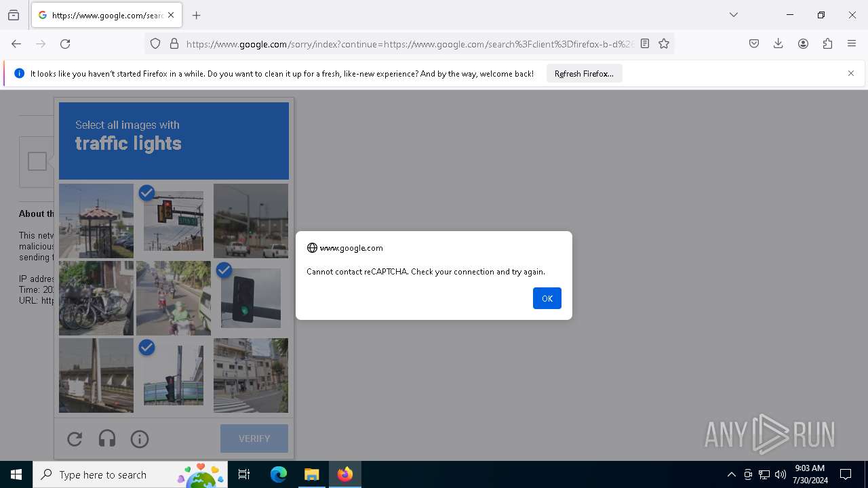Deselect red traffic light street sign tile
This screenshot has width=868, height=488.
tap(174, 221)
